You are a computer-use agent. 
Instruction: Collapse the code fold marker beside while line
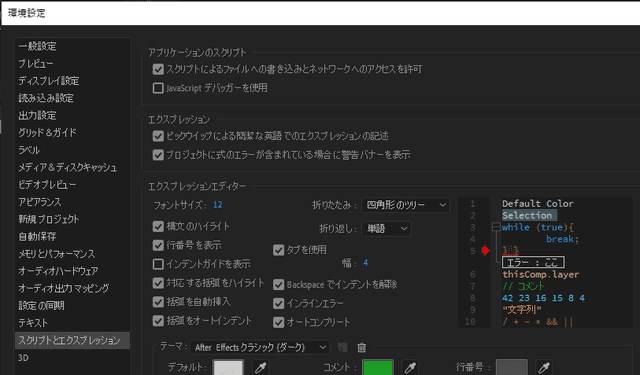click(x=496, y=227)
